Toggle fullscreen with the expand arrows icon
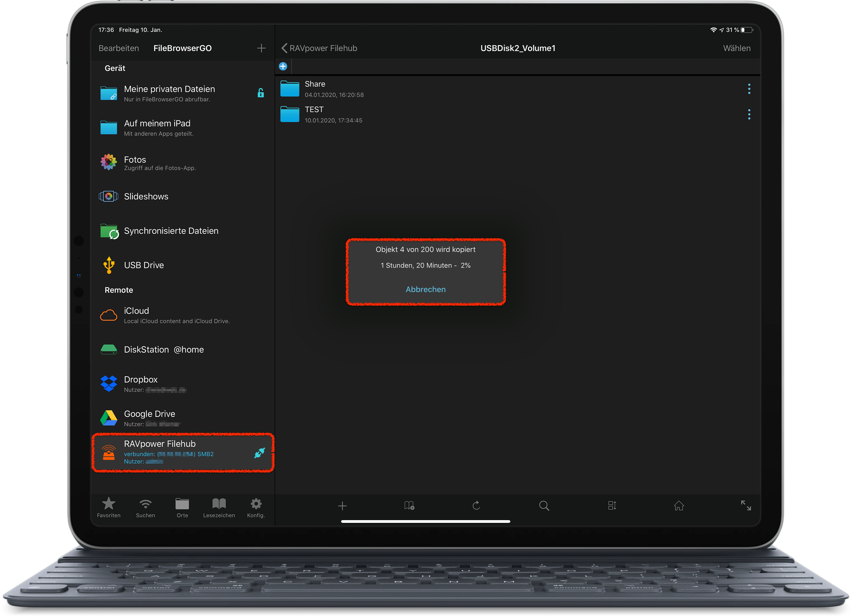Viewport: 852px width, 616px height. point(746,505)
